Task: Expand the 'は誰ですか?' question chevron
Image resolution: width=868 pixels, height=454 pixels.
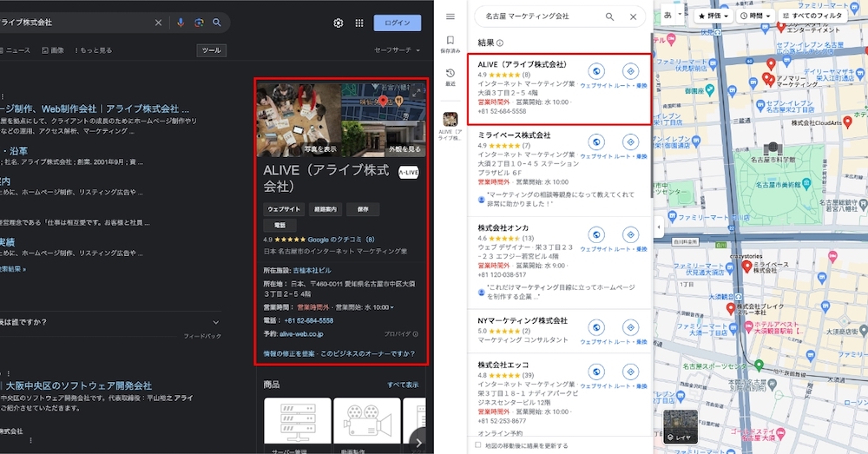Action: pos(216,322)
